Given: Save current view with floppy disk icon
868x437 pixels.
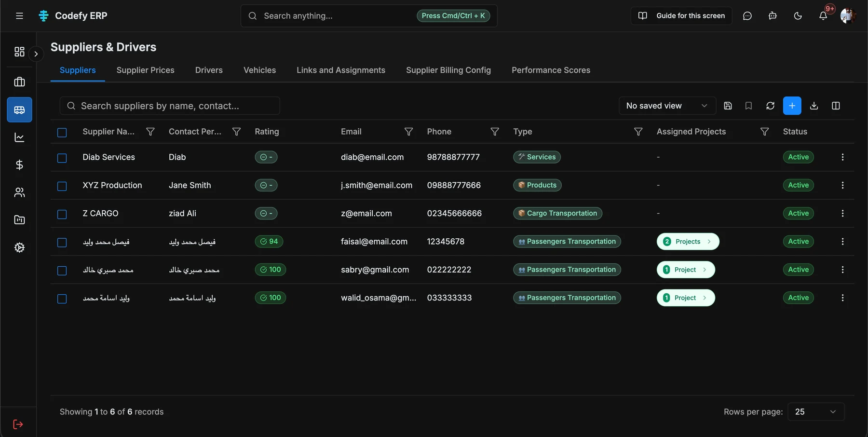Looking at the screenshot, I should point(728,106).
